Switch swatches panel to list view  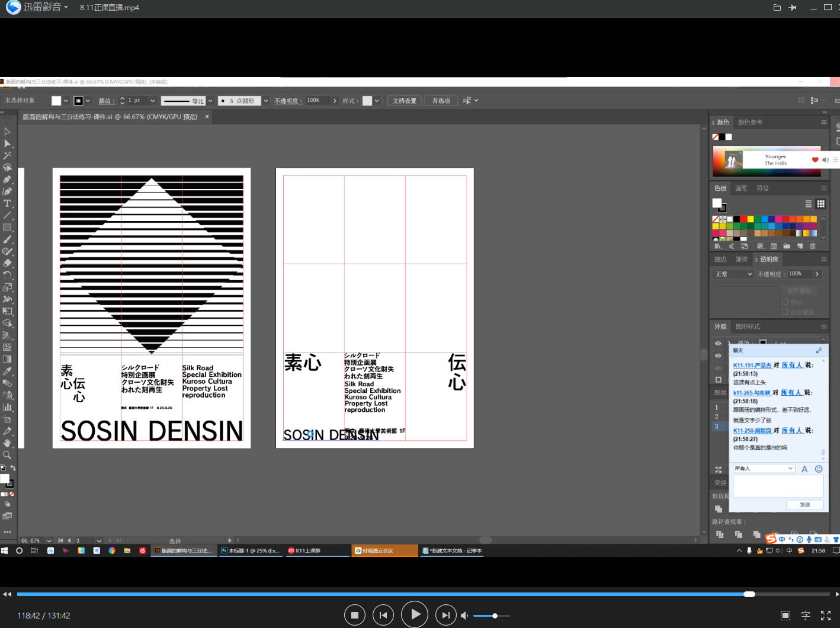click(x=808, y=204)
